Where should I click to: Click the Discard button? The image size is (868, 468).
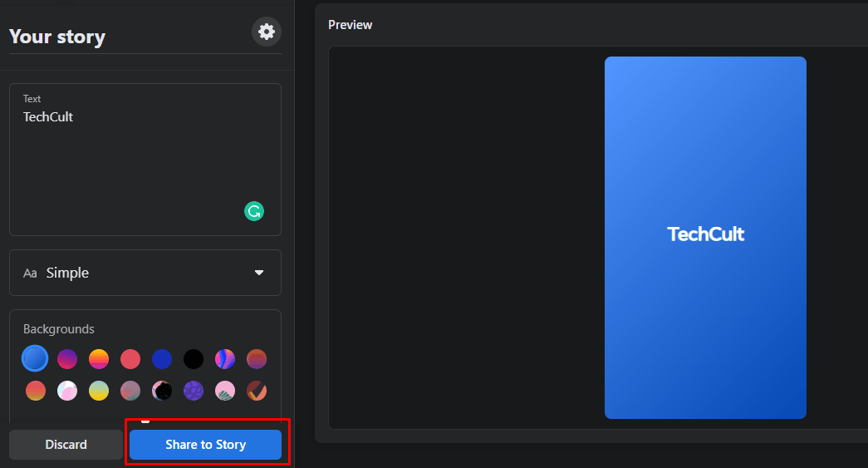[66, 445]
